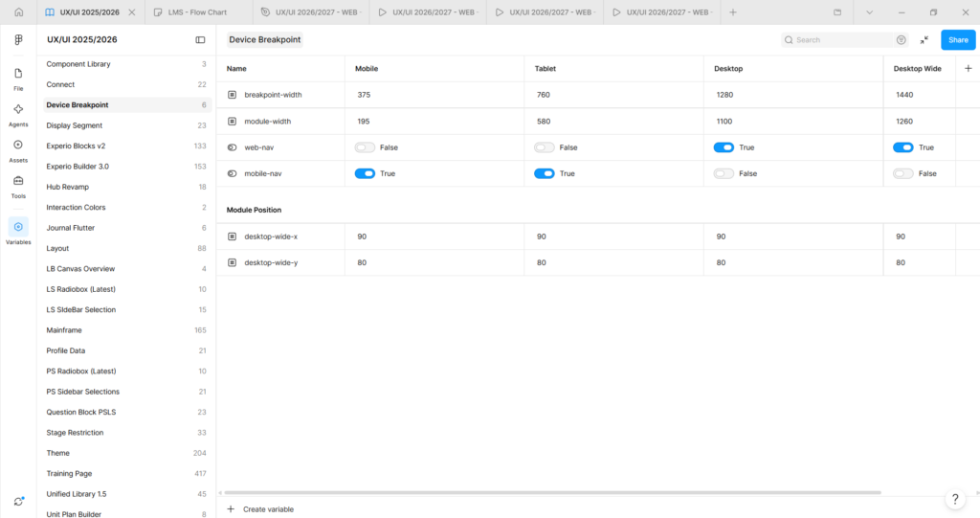Select Unified Library 1.5 collection row

click(x=127, y=494)
